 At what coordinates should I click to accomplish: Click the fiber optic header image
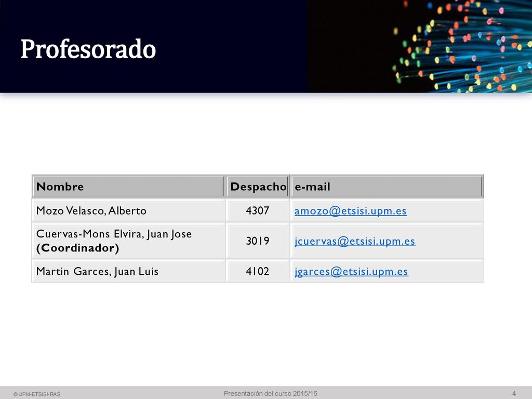point(419,46)
